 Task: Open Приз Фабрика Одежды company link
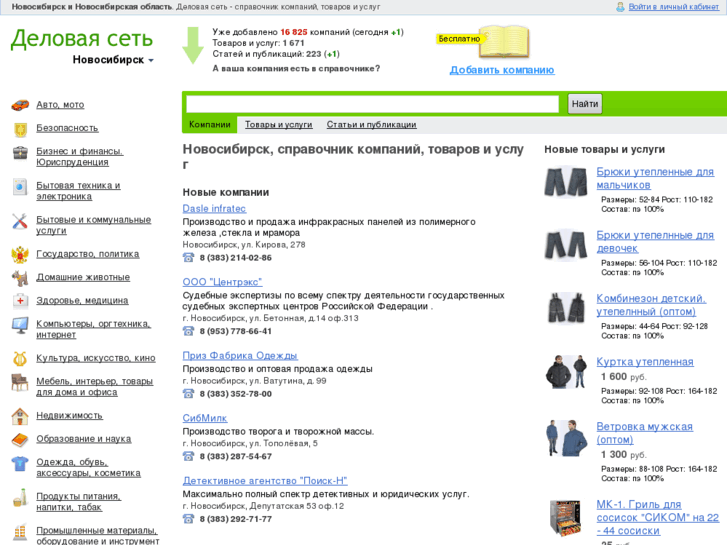pos(240,356)
